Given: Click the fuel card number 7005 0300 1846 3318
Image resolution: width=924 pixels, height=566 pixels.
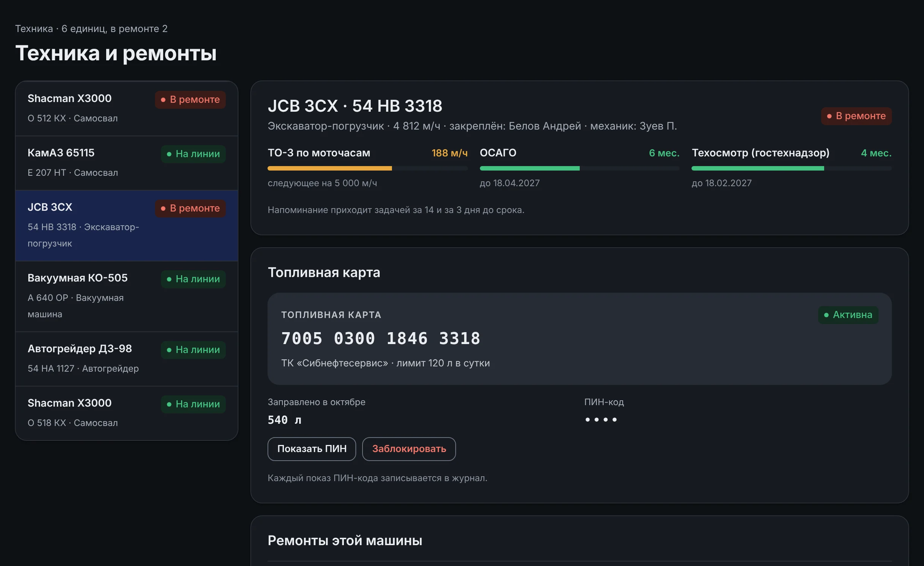Looking at the screenshot, I should click(381, 338).
